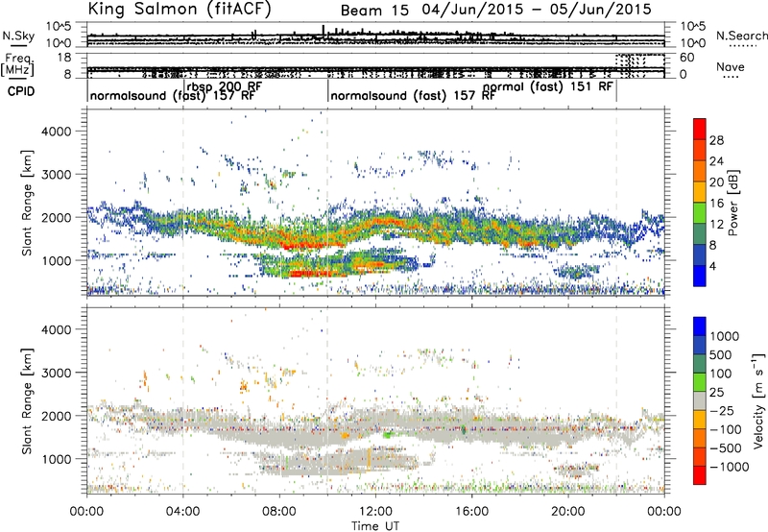
Task: Click the 'rbsp 200 RF' CPID label
Action: [x=224, y=86]
